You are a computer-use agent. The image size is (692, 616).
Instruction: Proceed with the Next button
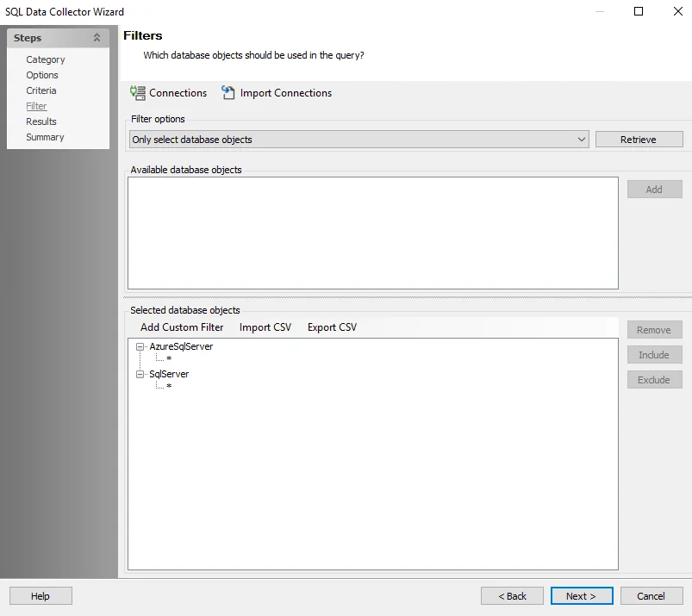point(582,596)
